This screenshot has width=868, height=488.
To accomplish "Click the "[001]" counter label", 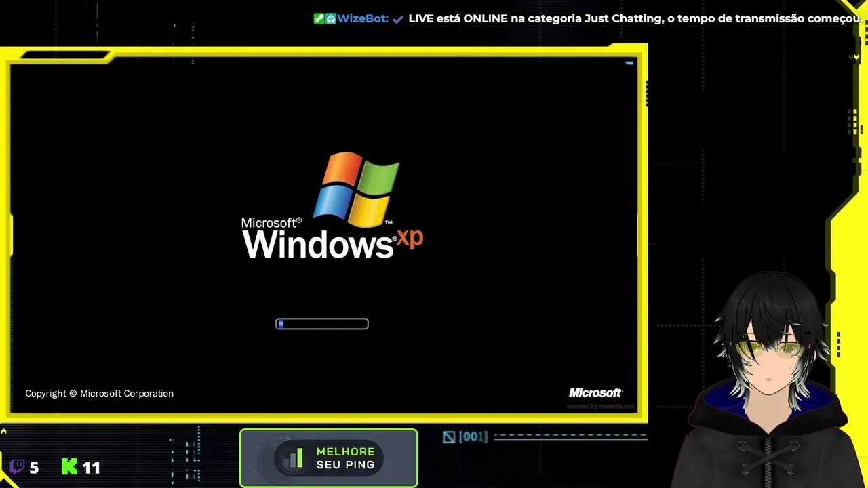I will pyautogui.click(x=473, y=437).
